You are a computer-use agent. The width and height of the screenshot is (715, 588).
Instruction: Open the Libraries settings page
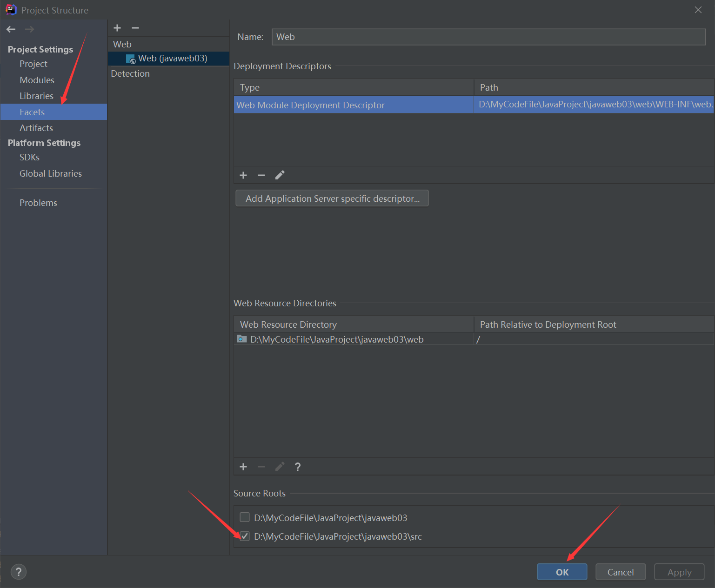click(37, 96)
